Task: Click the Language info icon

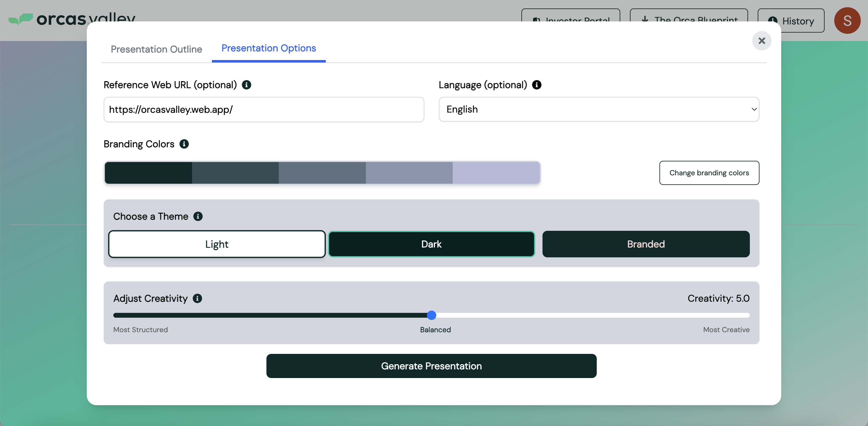Action: pyautogui.click(x=537, y=85)
